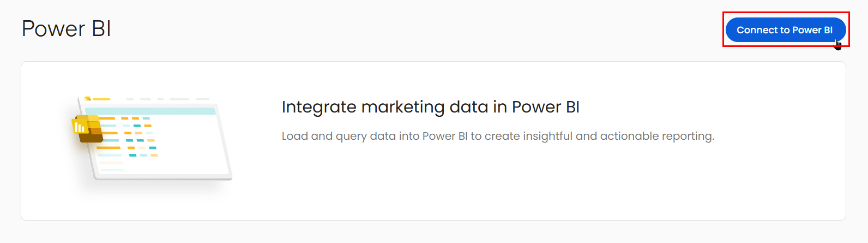Screen dimensions: 868x243
Task: Click the Power BI logo icon in the illustration
Action: click(x=88, y=129)
